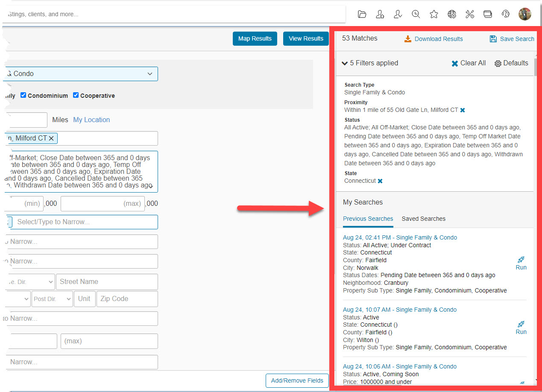
Task: Click the My Searches heading
Action: tap(363, 202)
